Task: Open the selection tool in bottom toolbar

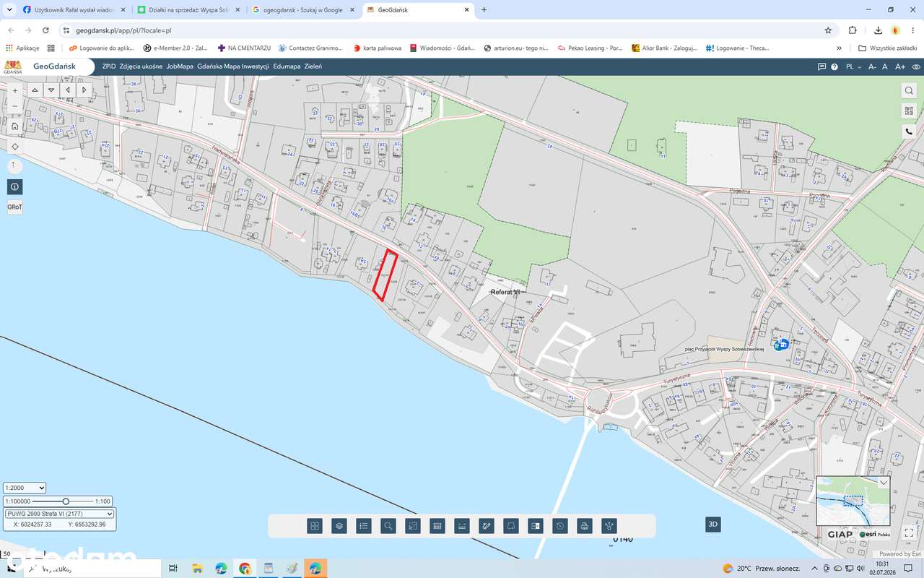Action: click(413, 526)
